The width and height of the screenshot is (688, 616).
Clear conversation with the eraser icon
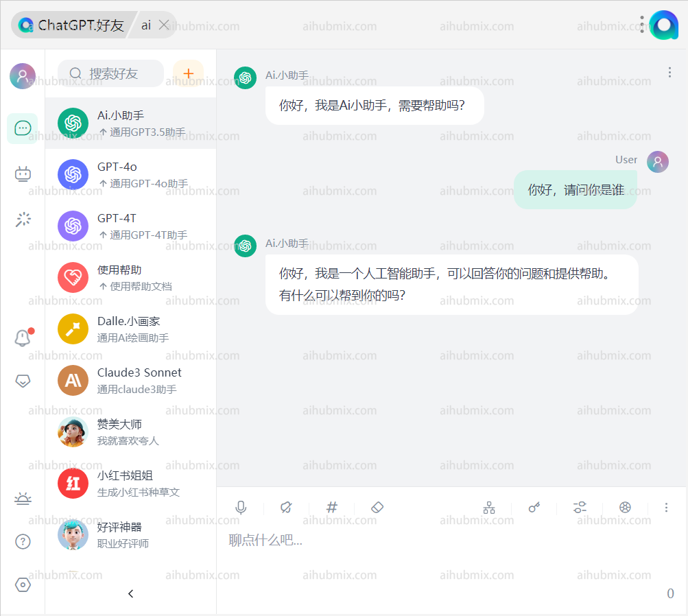[x=377, y=508]
